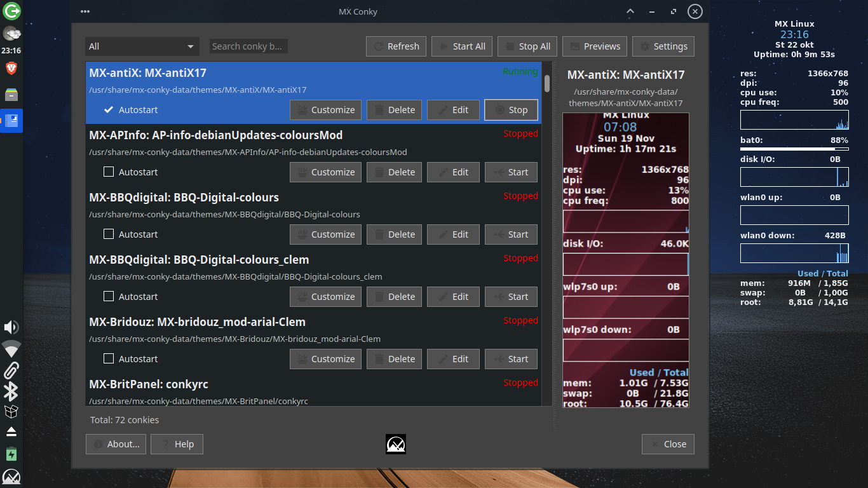Delete the BBQ-Digital-colours_clem conky
This screenshot has width=868, height=488.
pos(394,297)
